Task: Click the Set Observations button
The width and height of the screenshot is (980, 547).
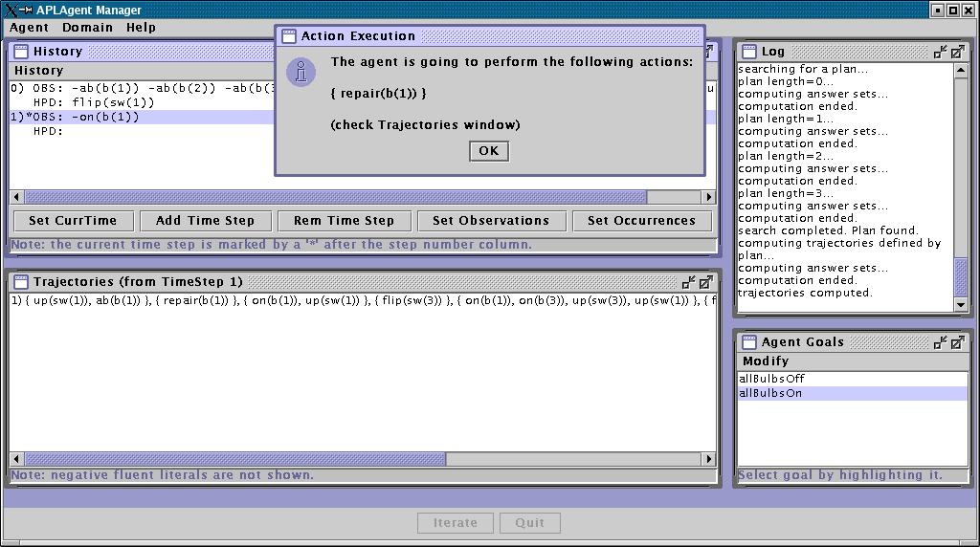Action: point(491,221)
